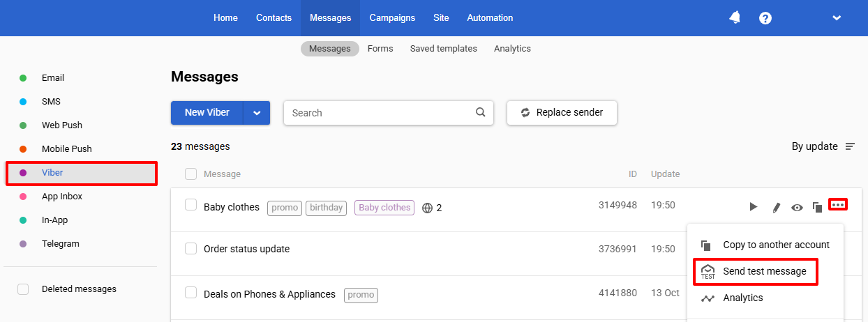
Task: Switch to the Messages sub-tab
Action: pyautogui.click(x=330, y=49)
